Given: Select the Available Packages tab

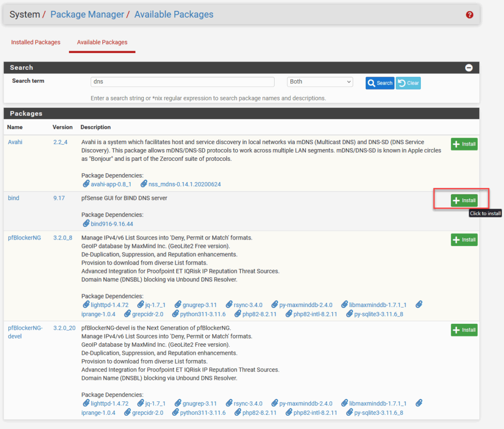Looking at the screenshot, I should pyautogui.click(x=102, y=42).
